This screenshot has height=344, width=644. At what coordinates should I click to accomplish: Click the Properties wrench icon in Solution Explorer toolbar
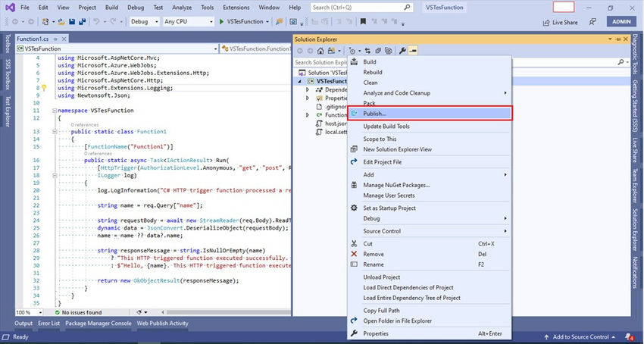pyautogui.click(x=403, y=50)
